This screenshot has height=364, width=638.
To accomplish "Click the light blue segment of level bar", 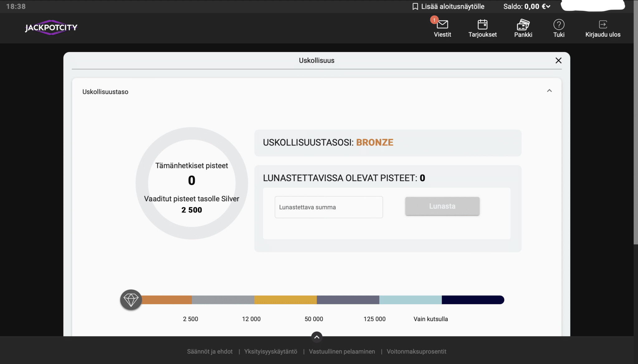I will click(411, 300).
